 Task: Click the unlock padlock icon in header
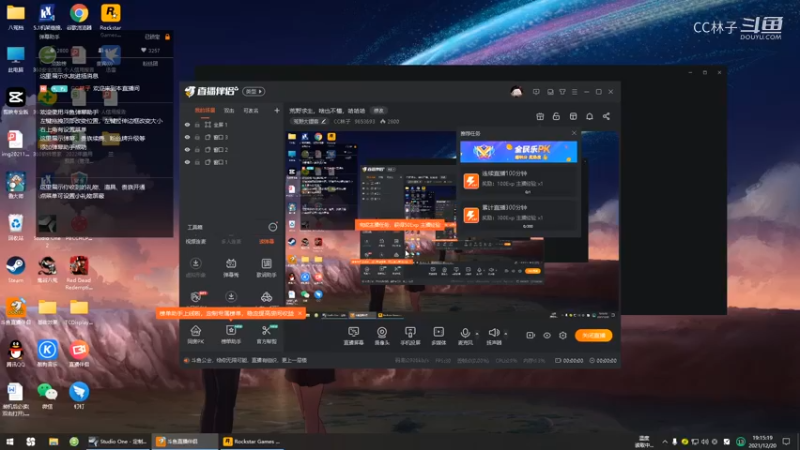click(556, 116)
